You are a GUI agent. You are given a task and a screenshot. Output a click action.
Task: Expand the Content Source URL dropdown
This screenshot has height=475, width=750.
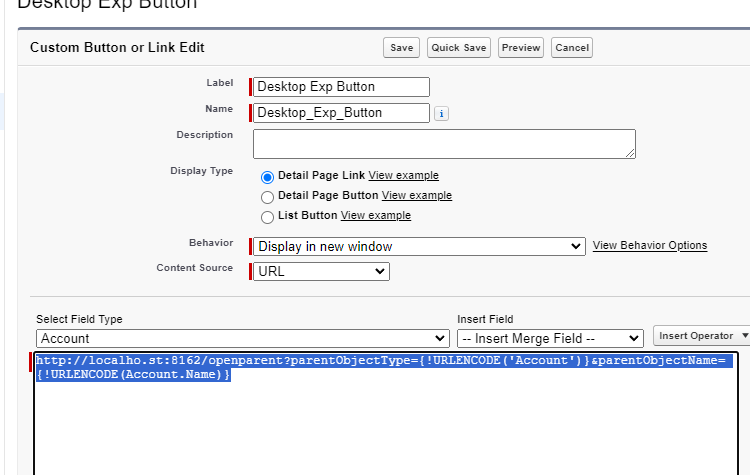[320, 271]
